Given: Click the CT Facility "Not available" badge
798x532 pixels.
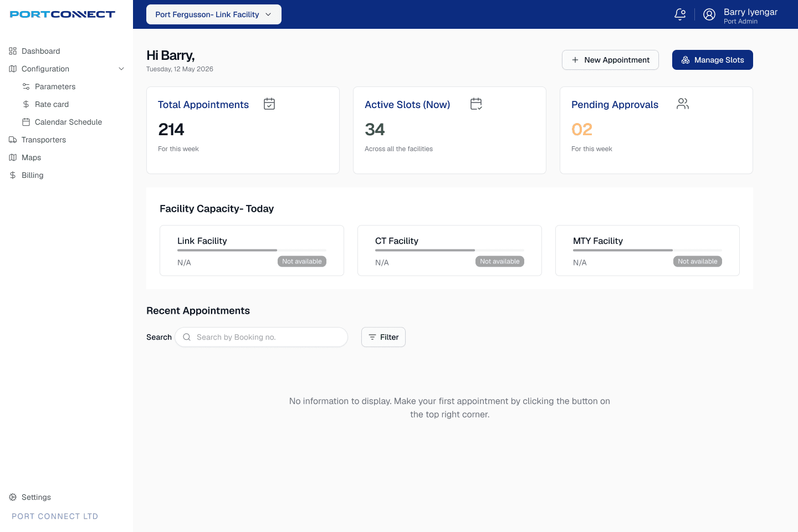Looking at the screenshot, I should coord(500,262).
